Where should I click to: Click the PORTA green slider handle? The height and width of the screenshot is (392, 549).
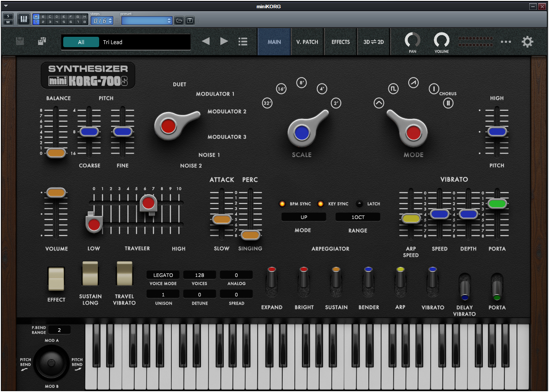[x=497, y=203]
